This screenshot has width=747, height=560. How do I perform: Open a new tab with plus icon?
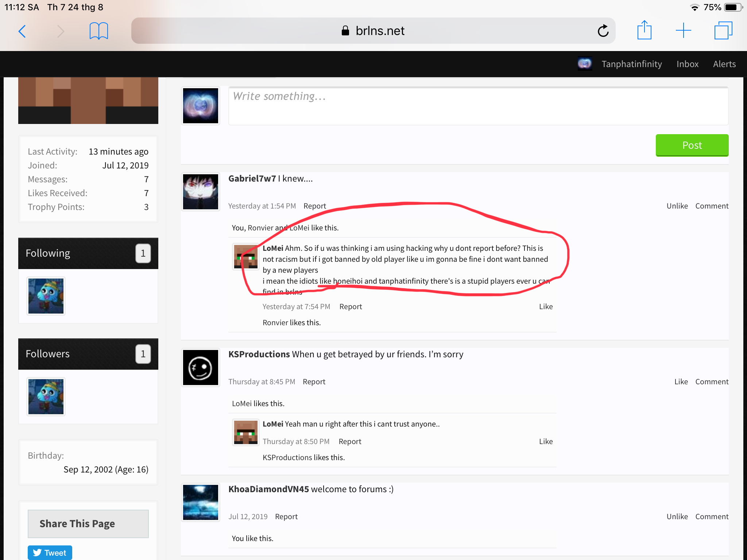[684, 30]
